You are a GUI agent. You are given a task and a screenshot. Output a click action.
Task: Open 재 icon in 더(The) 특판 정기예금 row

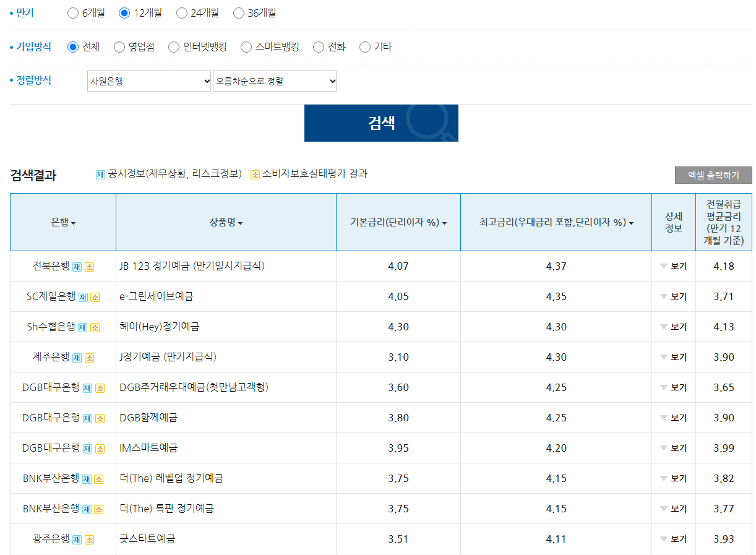coord(87,509)
